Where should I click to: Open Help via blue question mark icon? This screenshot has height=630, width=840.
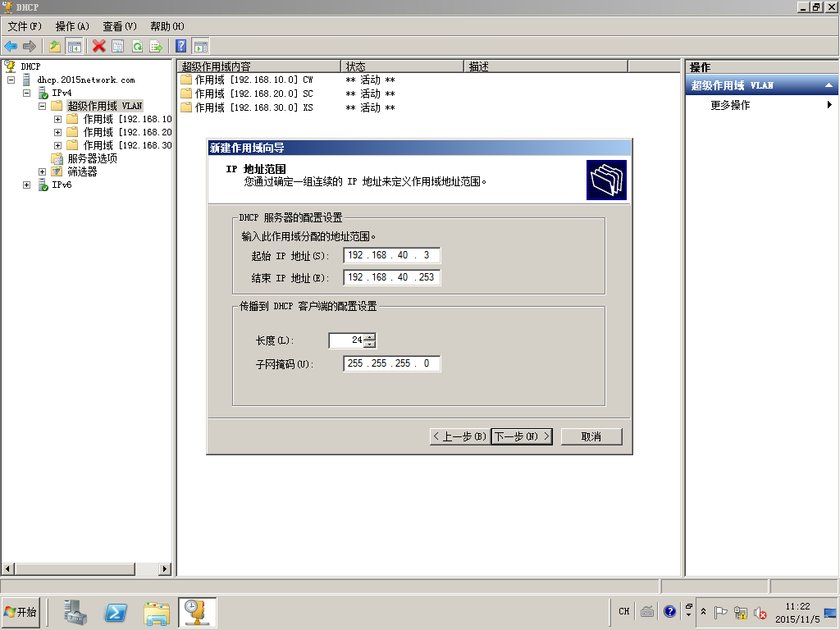(x=181, y=46)
